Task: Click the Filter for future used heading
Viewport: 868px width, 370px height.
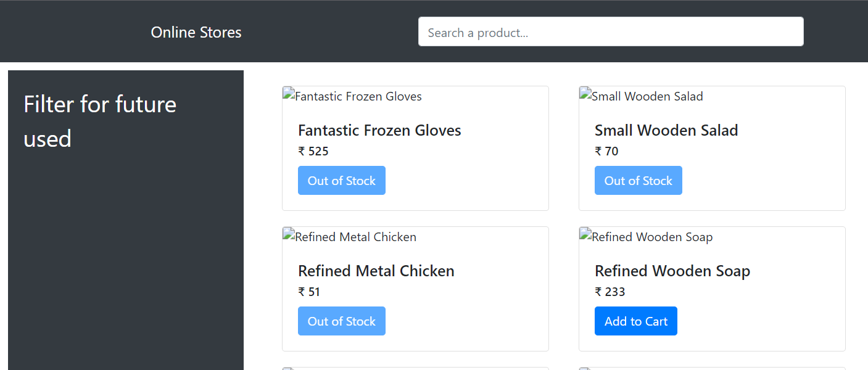Action: [x=100, y=121]
